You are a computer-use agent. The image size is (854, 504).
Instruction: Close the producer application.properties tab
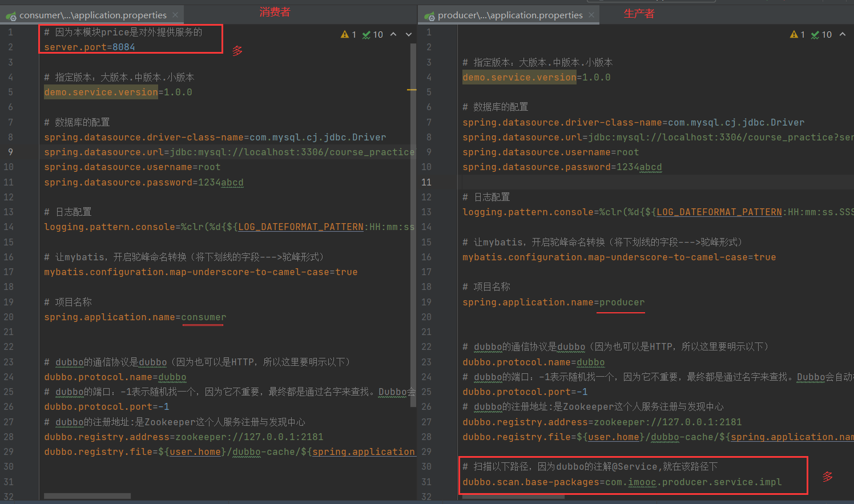(591, 15)
